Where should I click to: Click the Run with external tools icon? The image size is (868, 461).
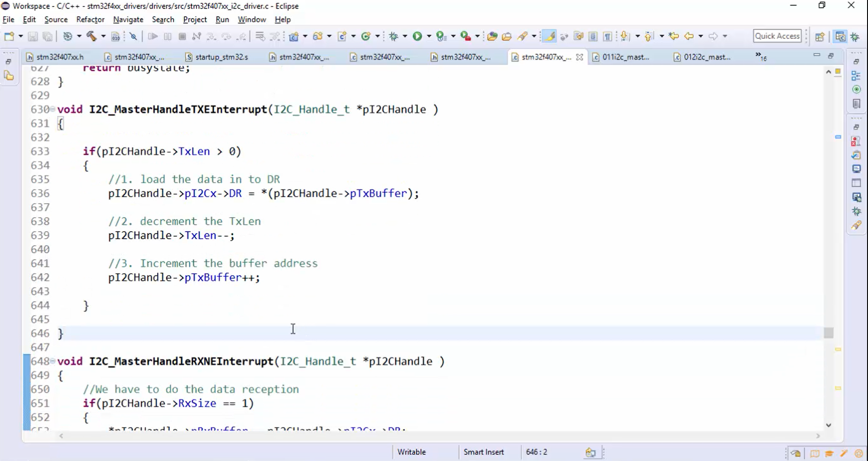465,36
